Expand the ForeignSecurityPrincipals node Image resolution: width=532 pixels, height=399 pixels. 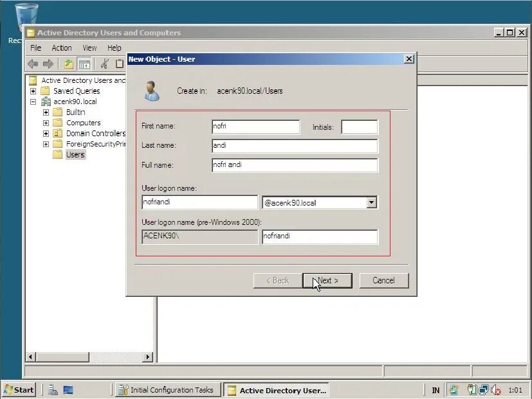tap(46, 144)
